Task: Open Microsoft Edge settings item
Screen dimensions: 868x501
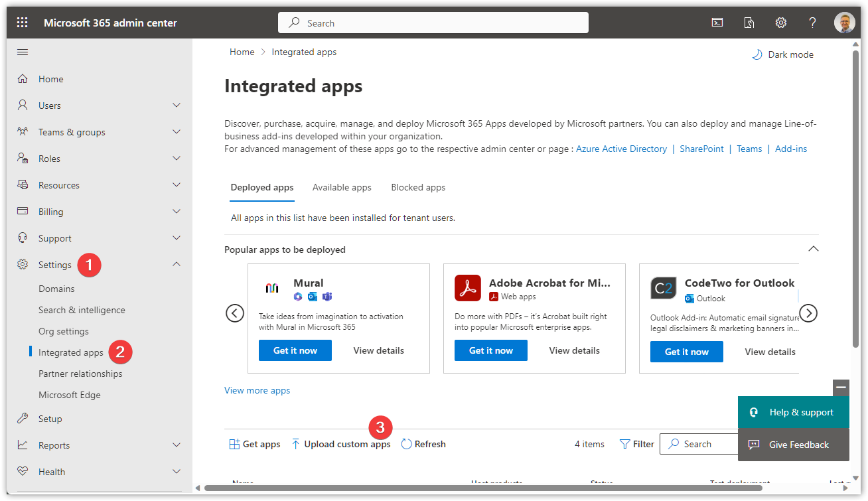Action: (x=70, y=395)
